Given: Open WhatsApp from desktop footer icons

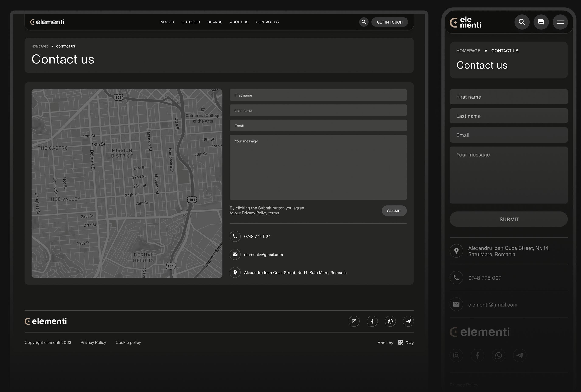Looking at the screenshot, I should [390, 321].
